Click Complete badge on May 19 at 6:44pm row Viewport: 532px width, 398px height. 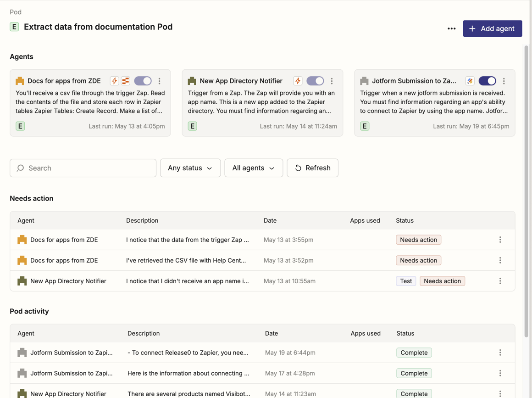[414, 353]
